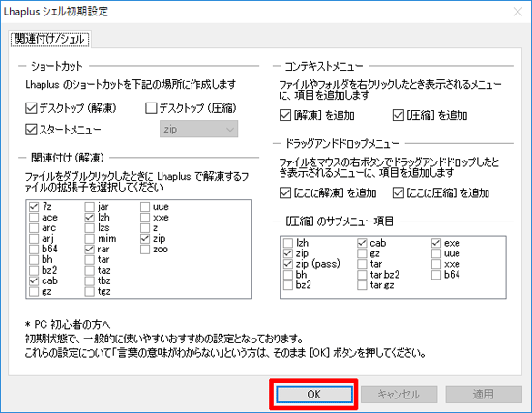Check uue in compress submenu list
Viewport: 532px width, 413px height.
point(436,253)
